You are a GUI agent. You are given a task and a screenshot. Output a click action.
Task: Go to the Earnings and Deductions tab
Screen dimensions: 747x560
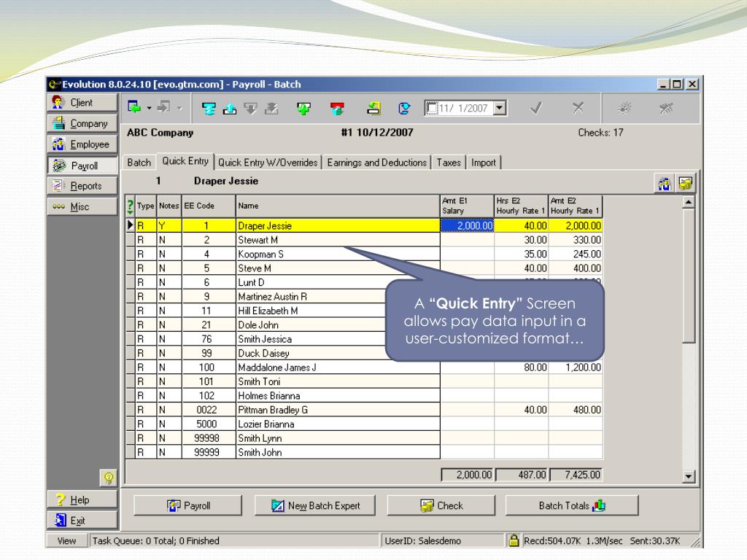(x=377, y=163)
